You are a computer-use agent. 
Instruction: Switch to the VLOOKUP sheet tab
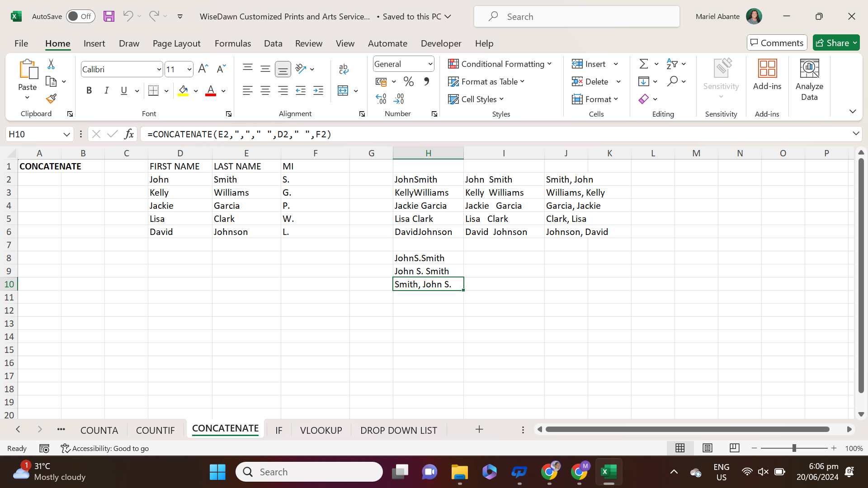pos(321,430)
